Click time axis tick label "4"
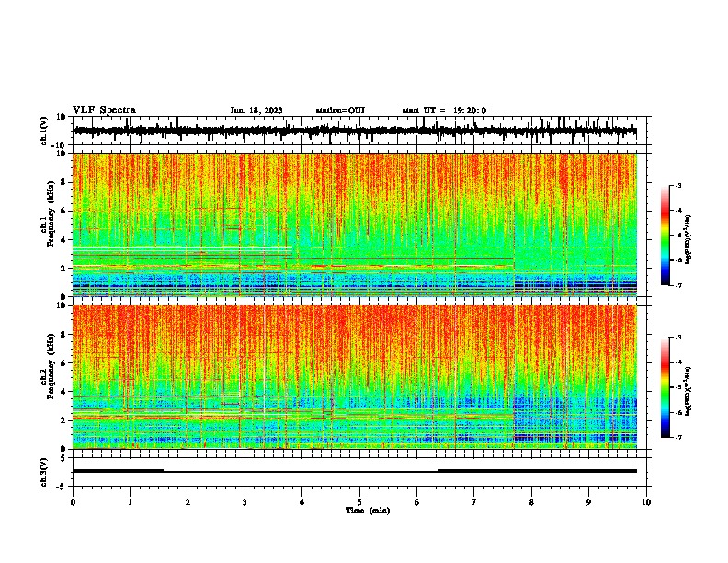Image resolution: width=728 pixels, height=563 pixels. coord(302,502)
